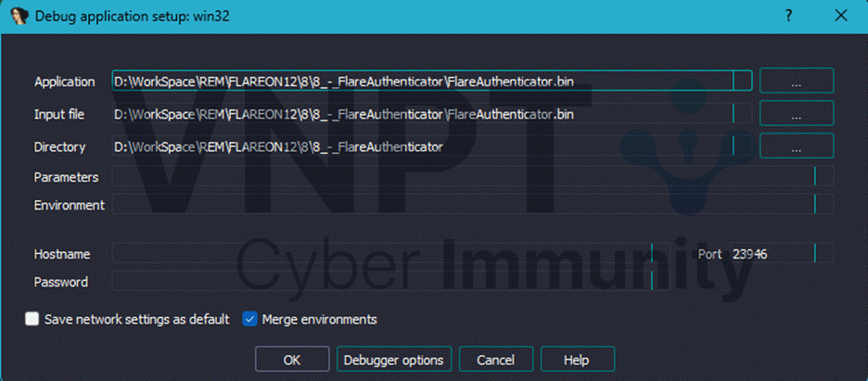Click the OK button
The width and height of the screenshot is (868, 381).
(292, 359)
